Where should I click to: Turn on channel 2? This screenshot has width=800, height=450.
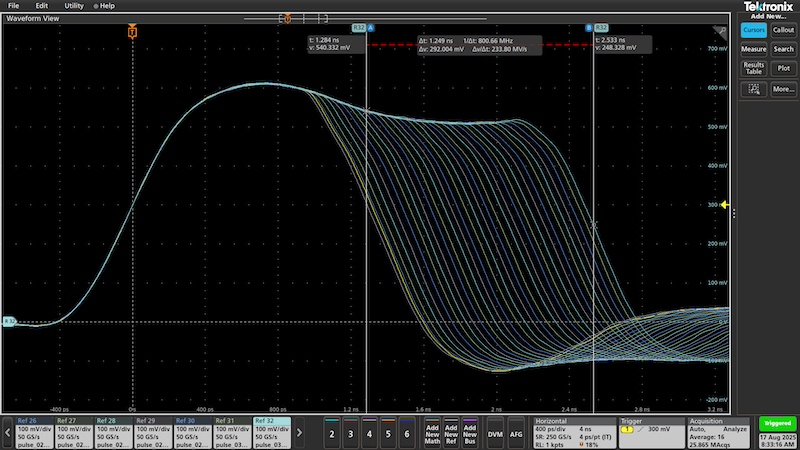(332, 434)
